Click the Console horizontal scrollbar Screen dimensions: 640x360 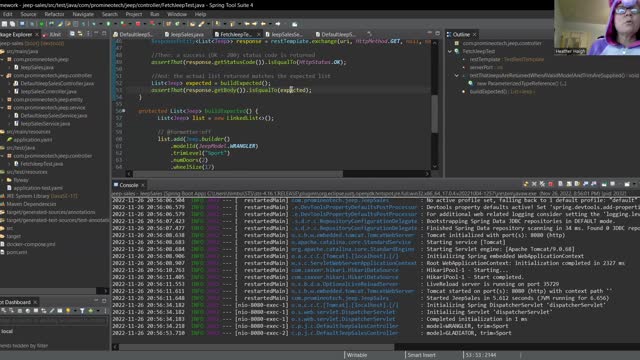(x=257, y=347)
